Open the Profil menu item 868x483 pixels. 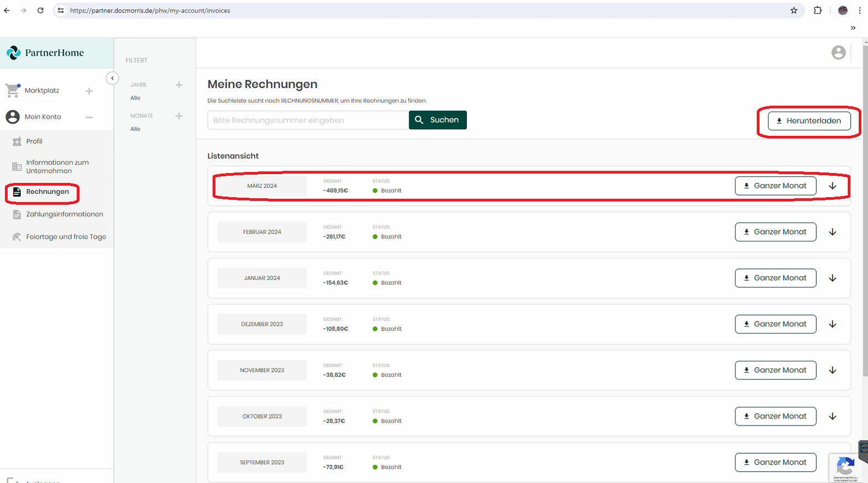click(x=34, y=141)
